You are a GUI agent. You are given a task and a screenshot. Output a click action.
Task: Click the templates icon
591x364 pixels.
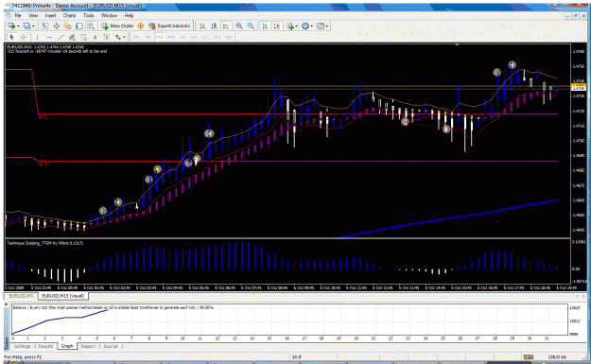coord(321,26)
